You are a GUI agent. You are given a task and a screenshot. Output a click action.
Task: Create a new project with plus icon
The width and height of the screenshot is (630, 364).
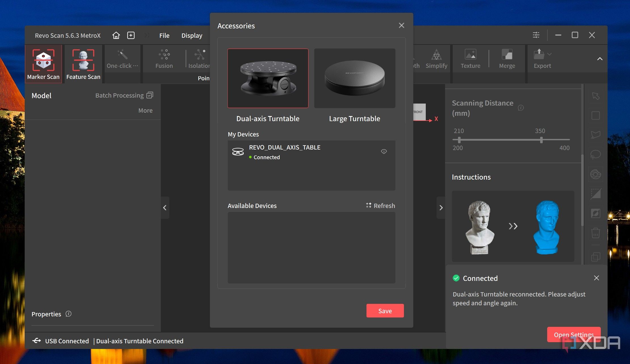131,35
